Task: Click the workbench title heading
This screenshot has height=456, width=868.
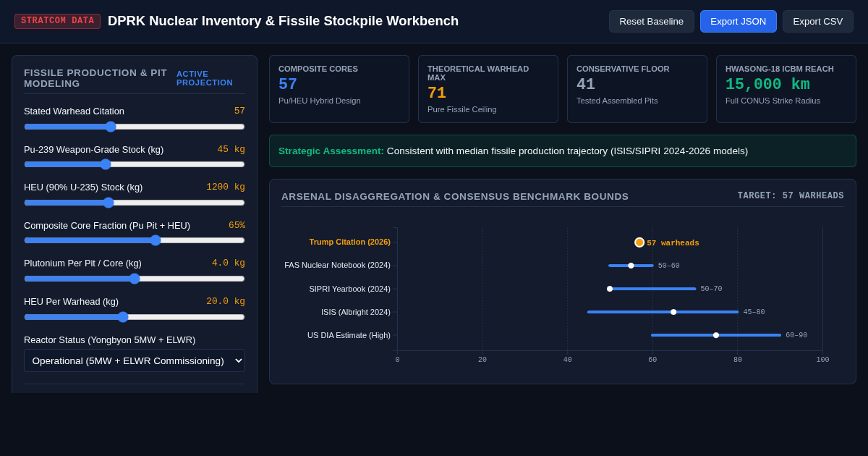Action: (x=283, y=21)
